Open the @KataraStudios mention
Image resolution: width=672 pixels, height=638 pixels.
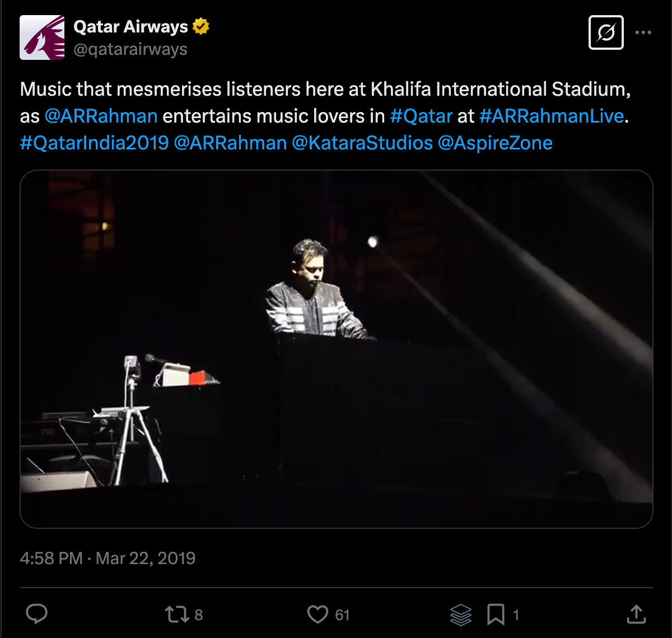click(x=362, y=143)
